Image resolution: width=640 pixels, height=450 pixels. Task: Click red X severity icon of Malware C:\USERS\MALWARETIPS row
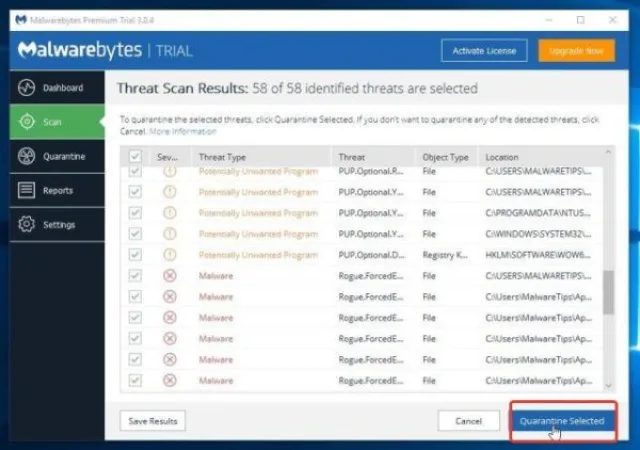click(x=170, y=276)
